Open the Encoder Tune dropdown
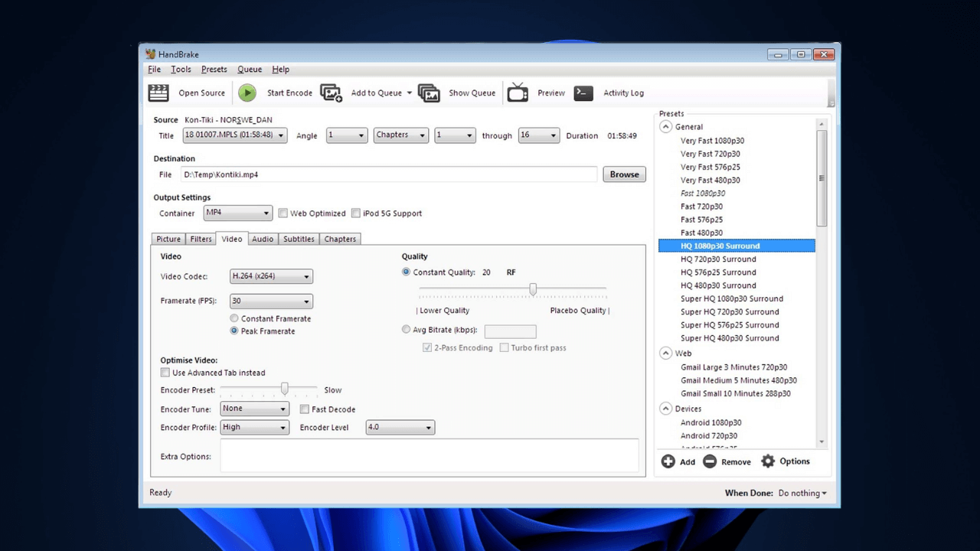Screen dimensions: 980x551 254,409
